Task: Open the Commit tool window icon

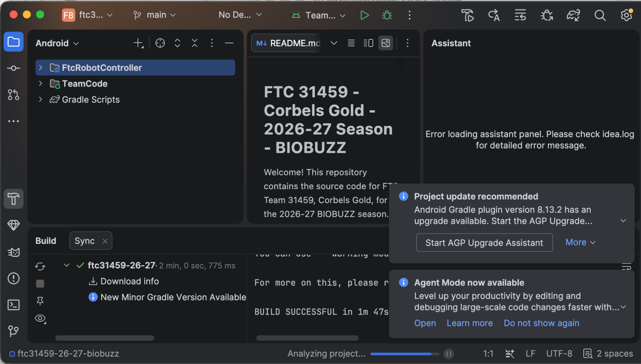Action: point(13,68)
